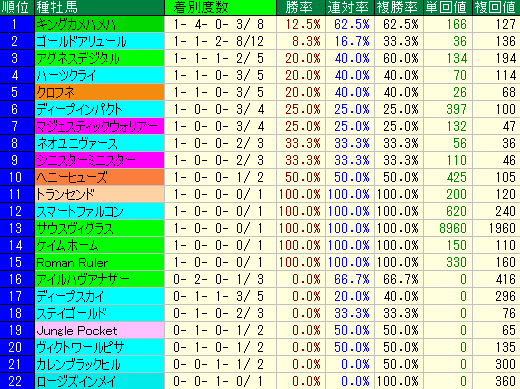The image size is (520, 389).
Task: Click the ヘニーヒューズ sire cell
Action: (x=99, y=177)
